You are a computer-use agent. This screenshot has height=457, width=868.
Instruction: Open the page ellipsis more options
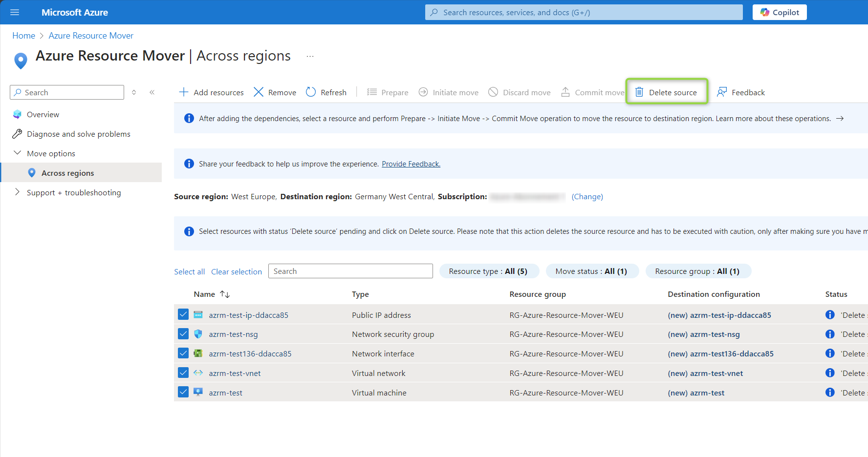[310, 56]
